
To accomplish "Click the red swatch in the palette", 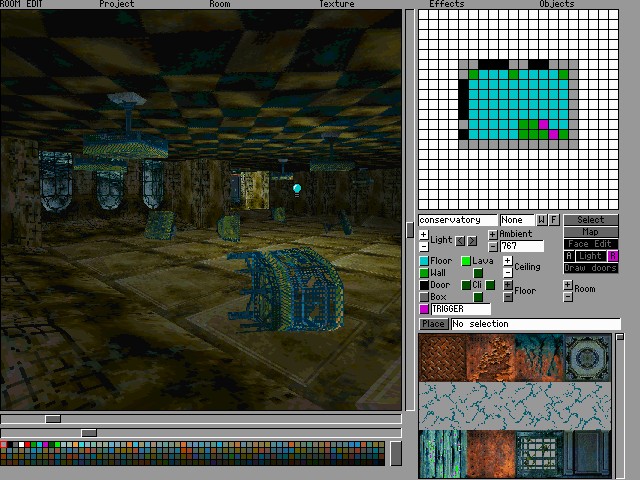I will point(27,444).
